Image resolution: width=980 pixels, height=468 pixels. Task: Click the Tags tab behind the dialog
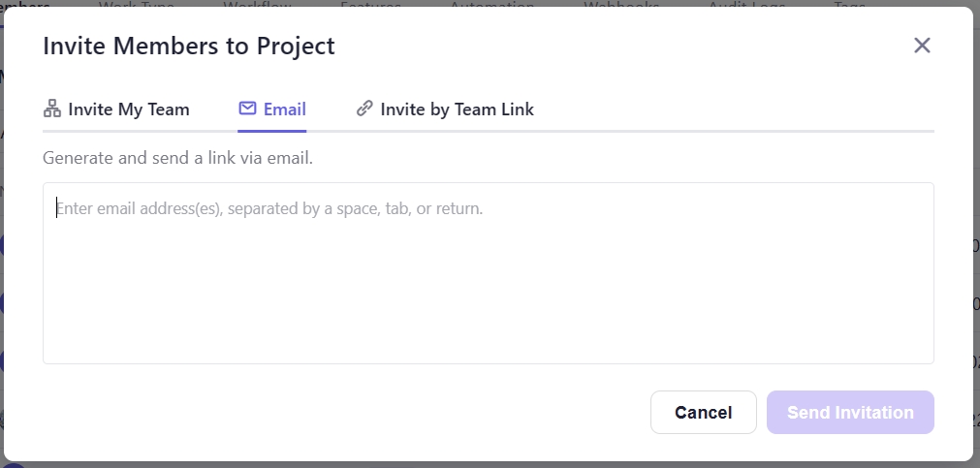[850, 4]
